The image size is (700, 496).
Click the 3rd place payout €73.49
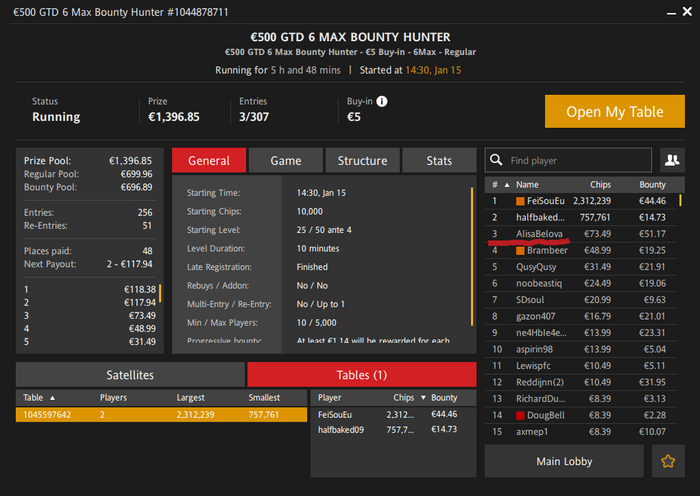tap(142, 315)
